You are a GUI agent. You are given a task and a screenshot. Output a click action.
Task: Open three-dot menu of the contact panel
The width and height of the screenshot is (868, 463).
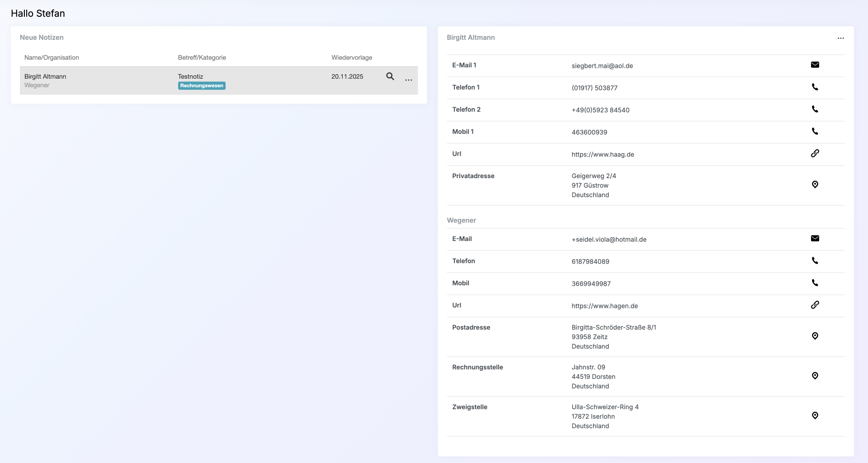840,38
